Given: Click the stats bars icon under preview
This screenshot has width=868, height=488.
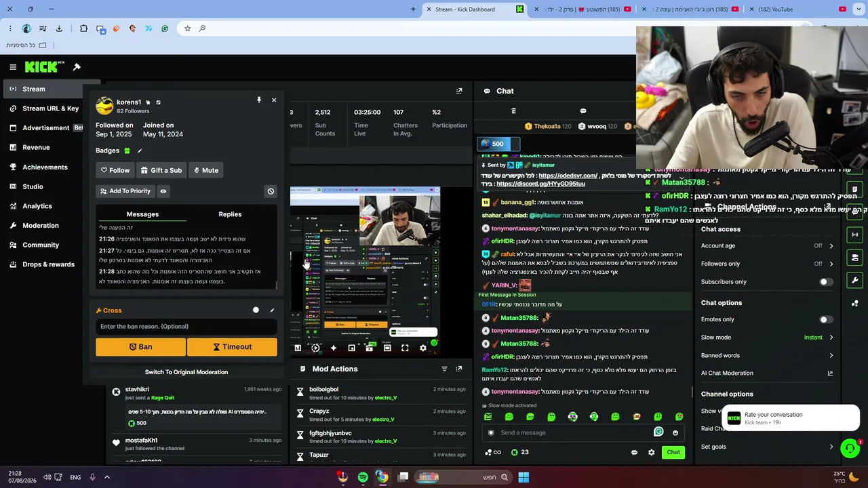Looking at the screenshot, I should [x=298, y=348].
